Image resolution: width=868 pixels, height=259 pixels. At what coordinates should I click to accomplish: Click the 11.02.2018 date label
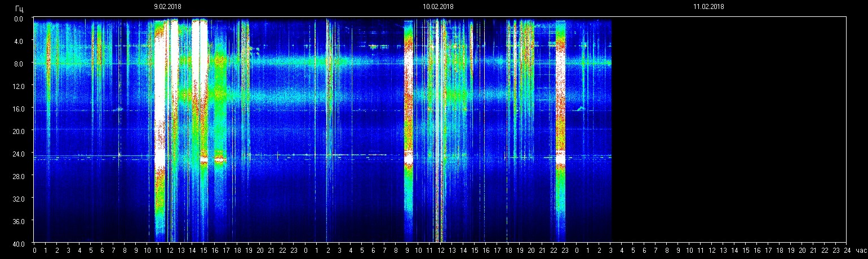[x=708, y=7]
